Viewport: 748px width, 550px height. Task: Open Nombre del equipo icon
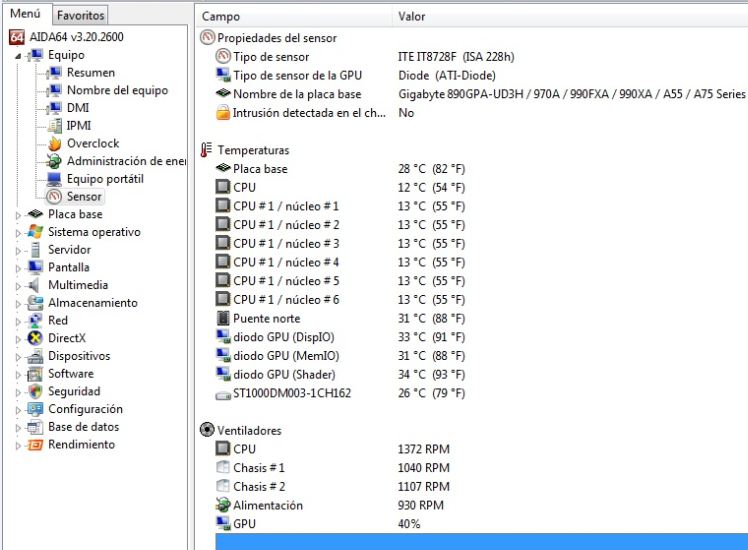click(x=55, y=90)
